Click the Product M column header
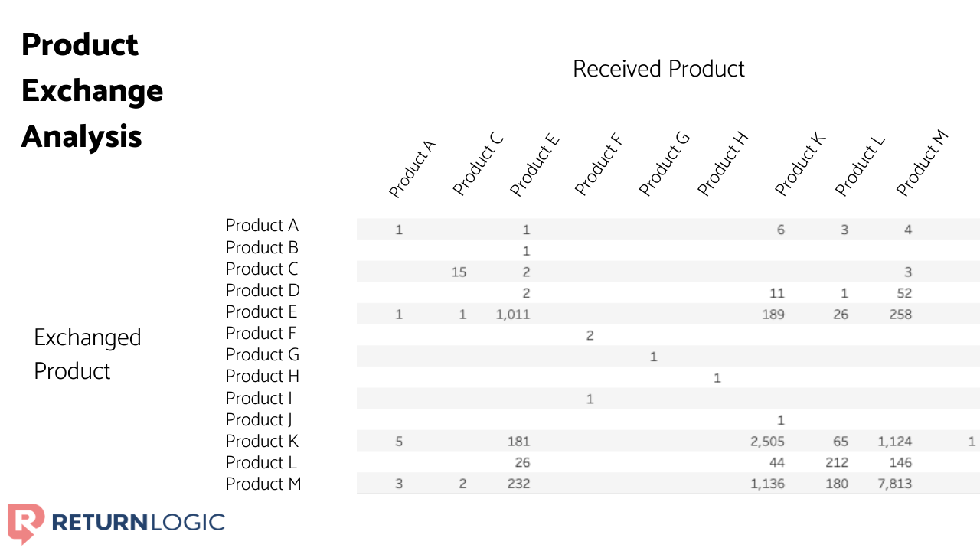This screenshot has width=980, height=551. [922, 163]
